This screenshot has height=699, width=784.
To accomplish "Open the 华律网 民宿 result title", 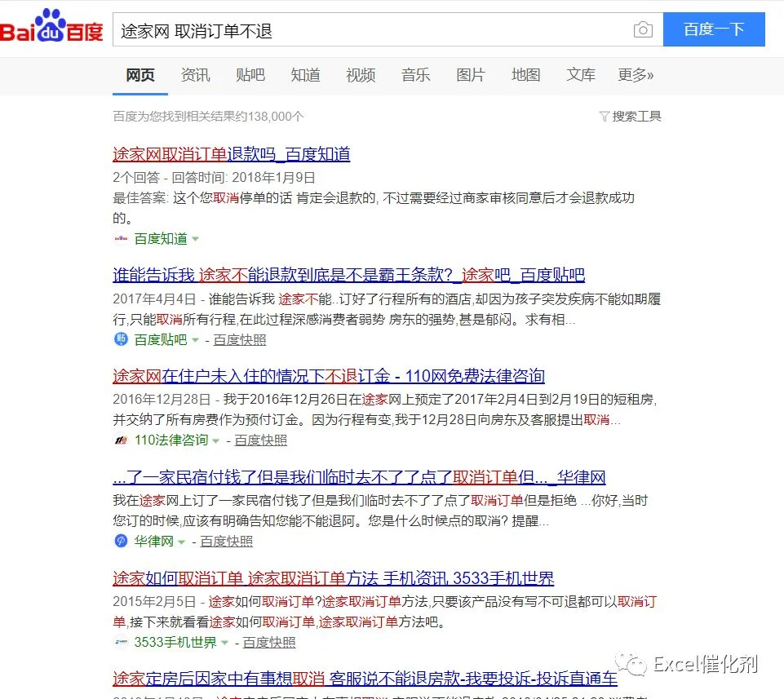I will point(359,477).
